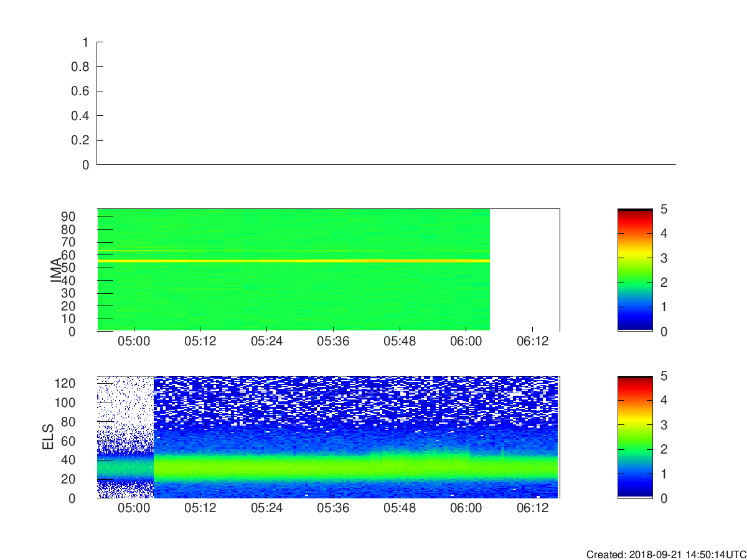Click the "05:24" time label under IMA plot
Image resolution: width=747 pixels, height=560 pixels.
pyautogui.click(x=266, y=342)
